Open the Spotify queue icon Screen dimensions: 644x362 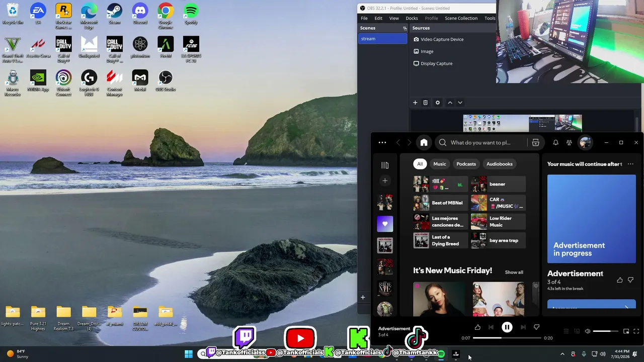coord(566,331)
